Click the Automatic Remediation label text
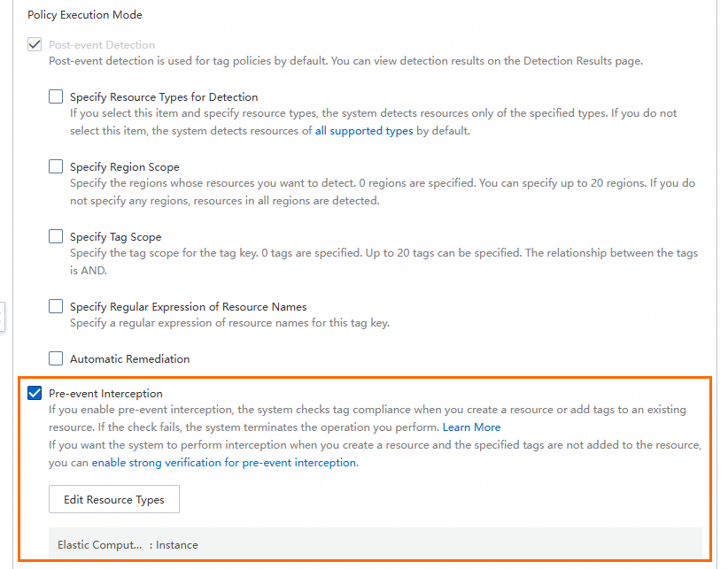Viewport: 728px width, 569px height. 129,358
